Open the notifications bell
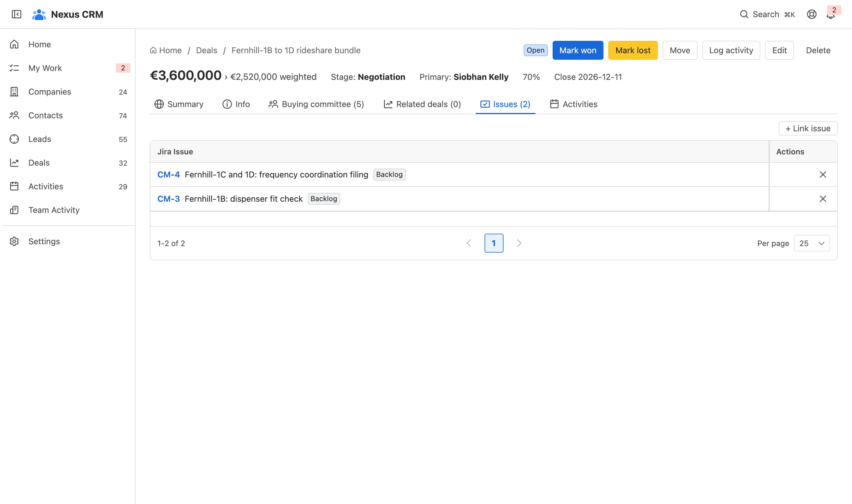 [x=831, y=14]
